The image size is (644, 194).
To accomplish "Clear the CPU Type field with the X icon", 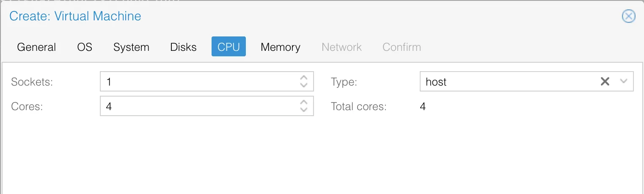I will tap(605, 81).
